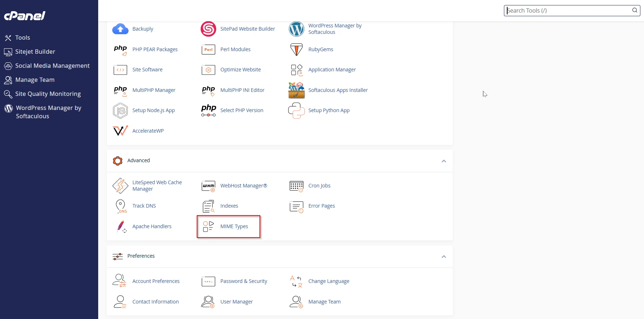Open WordPress Manager icon in the tools grid
This screenshot has height=319, width=644.
[x=296, y=29]
